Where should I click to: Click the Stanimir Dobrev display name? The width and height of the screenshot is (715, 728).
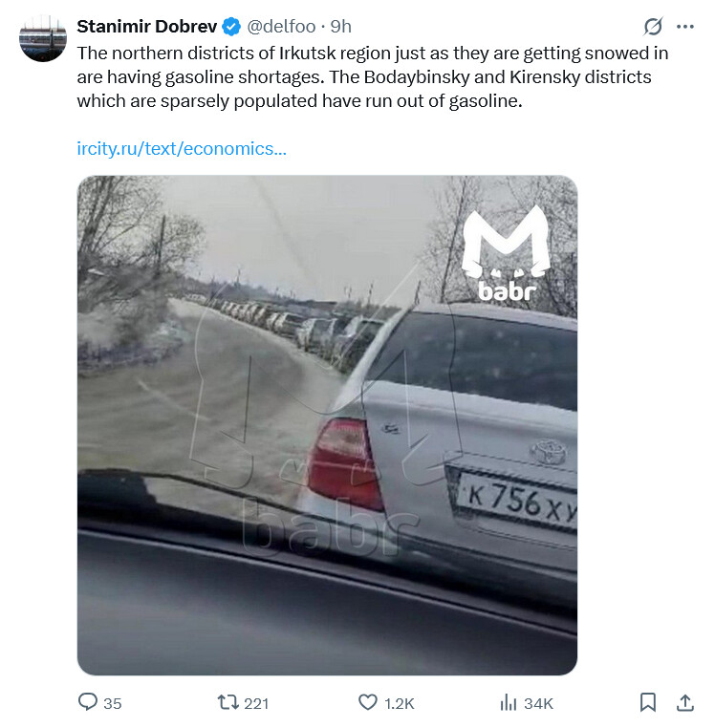pyautogui.click(x=147, y=27)
